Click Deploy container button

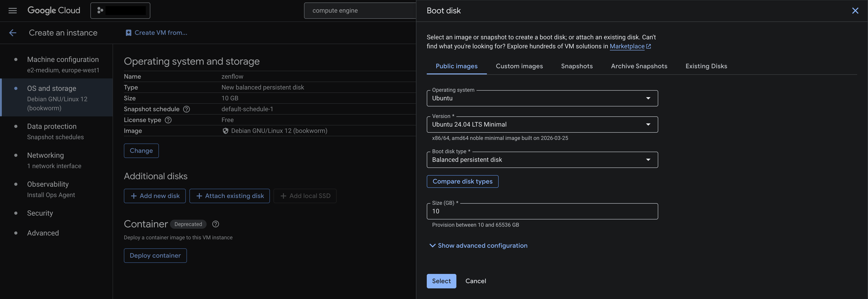pos(155,256)
